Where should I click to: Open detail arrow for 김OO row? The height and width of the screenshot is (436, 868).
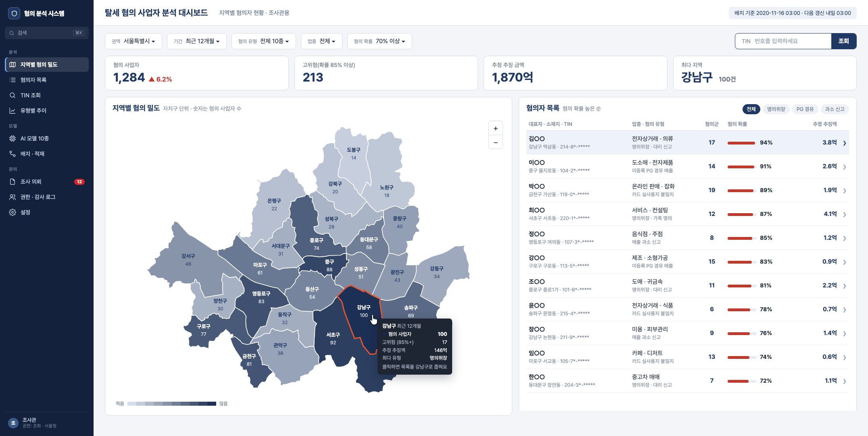pos(844,143)
